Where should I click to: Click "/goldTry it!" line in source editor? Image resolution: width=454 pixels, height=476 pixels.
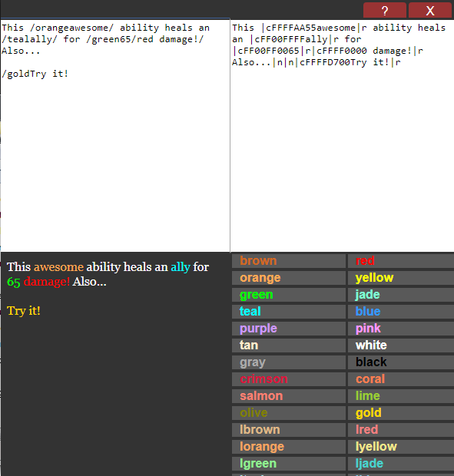[35, 74]
